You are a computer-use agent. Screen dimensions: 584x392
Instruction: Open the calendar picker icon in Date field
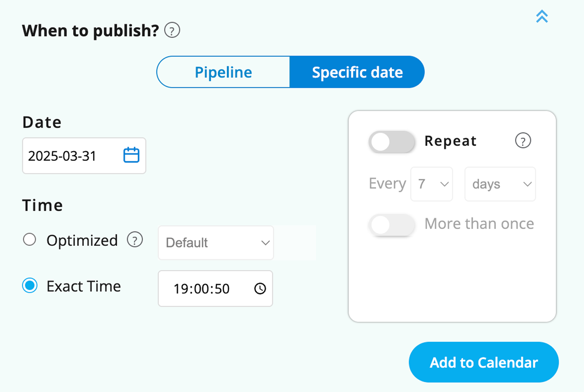pyautogui.click(x=131, y=155)
